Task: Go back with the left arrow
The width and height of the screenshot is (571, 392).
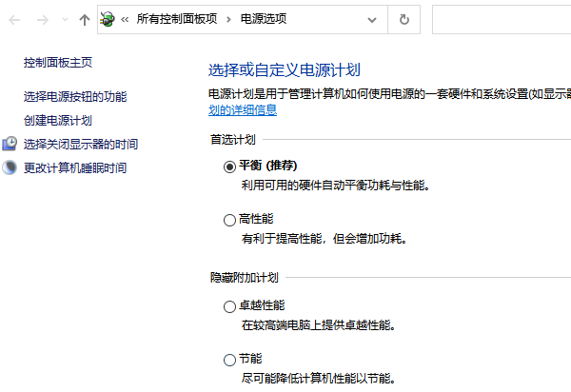Action: pyautogui.click(x=14, y=20)
